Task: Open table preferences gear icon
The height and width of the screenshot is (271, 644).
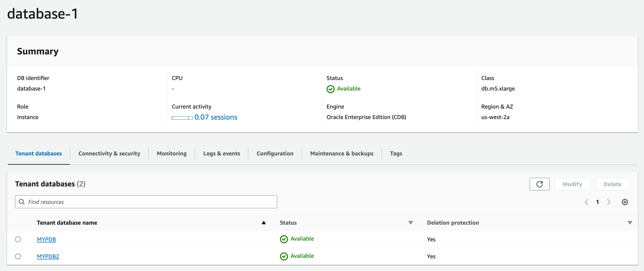Action: tap(625, 202)
